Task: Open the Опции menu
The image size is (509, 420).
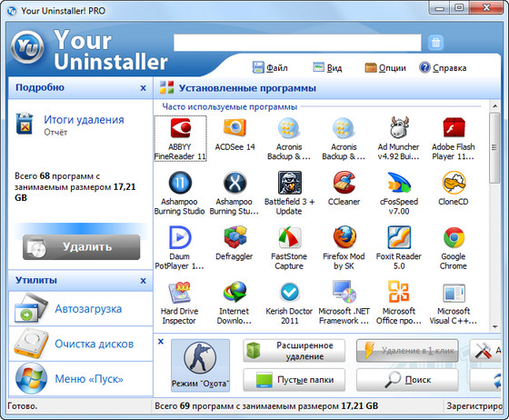Action: pyautogui.click(x=385, y=68)
